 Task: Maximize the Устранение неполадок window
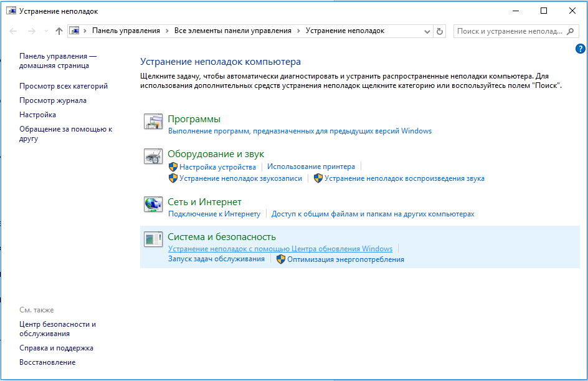point(544,11)
